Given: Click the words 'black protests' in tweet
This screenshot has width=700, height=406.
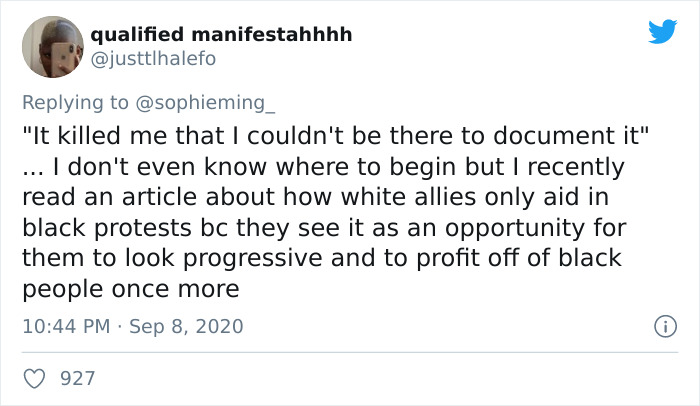Looking at the screenshot, I should 107,228.
